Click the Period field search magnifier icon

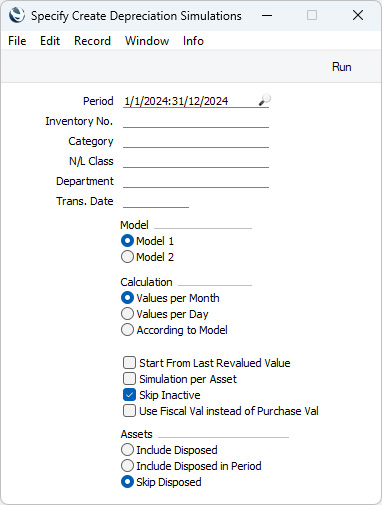point(265,100)
